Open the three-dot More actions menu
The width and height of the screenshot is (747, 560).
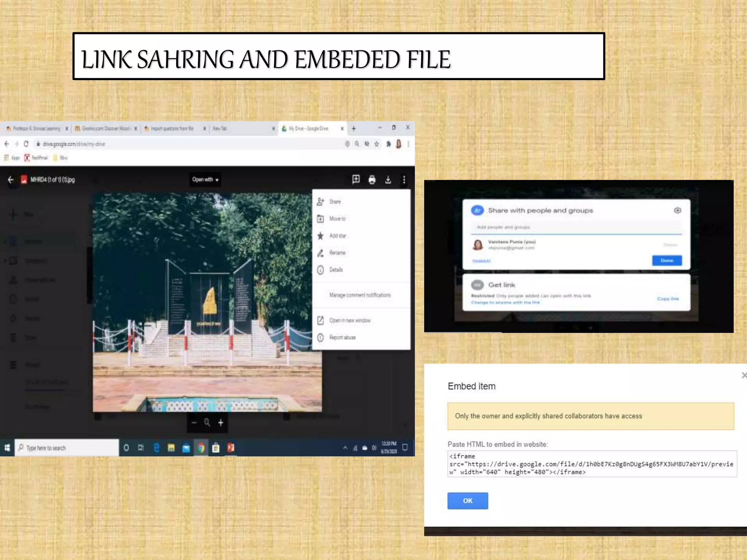point(404,179)
